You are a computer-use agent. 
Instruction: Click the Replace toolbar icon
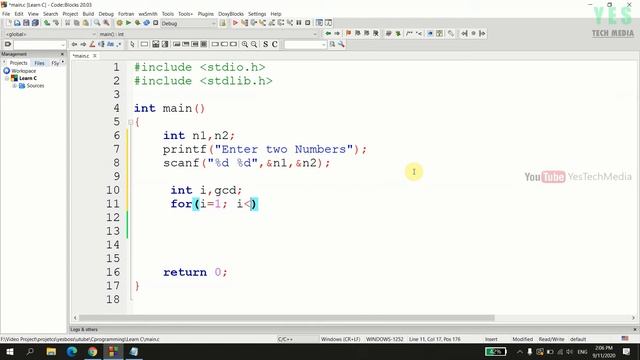106,23
